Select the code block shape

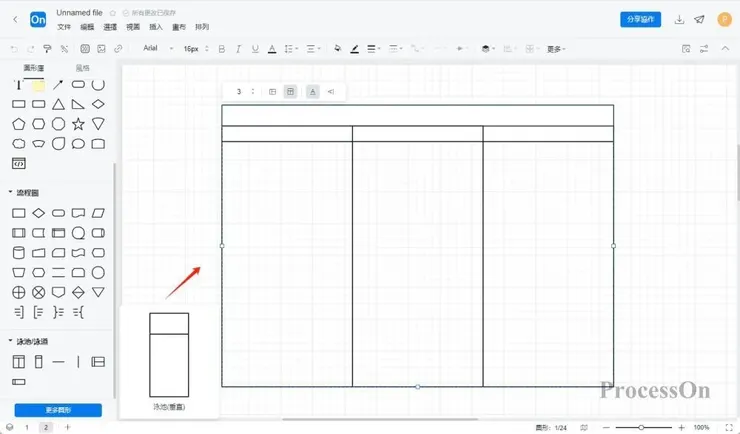[18, 164]
